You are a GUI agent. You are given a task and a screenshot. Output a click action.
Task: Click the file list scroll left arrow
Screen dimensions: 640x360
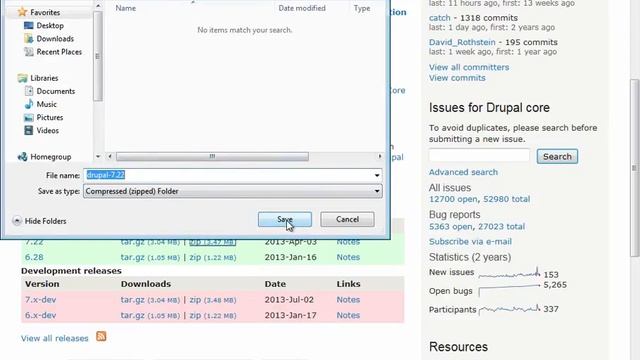(109, 156)
